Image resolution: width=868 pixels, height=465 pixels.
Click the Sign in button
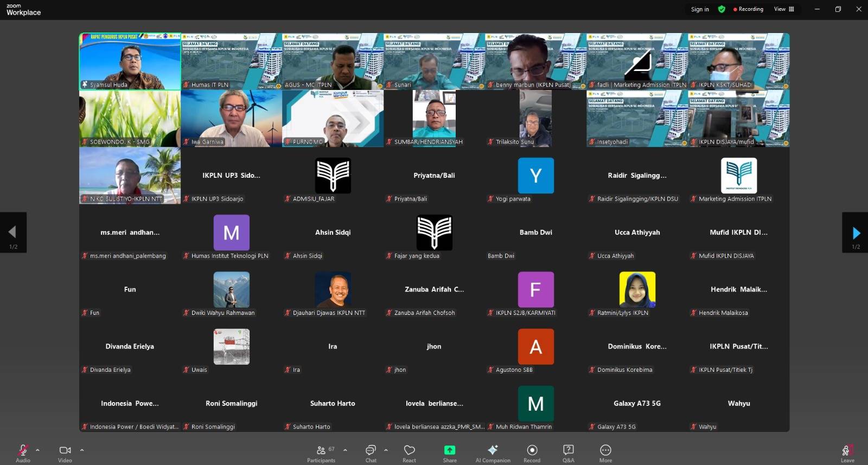[x=700, y=9]
